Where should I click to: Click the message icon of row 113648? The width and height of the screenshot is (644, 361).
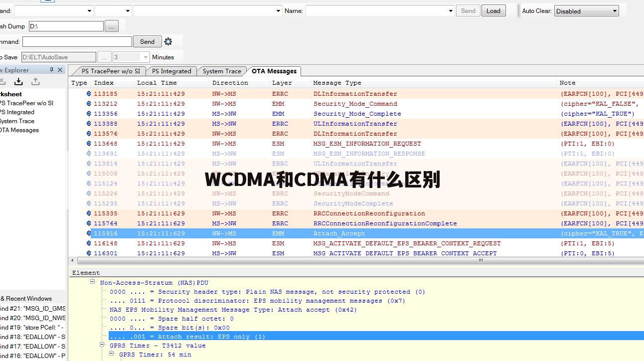coord(89,144)
